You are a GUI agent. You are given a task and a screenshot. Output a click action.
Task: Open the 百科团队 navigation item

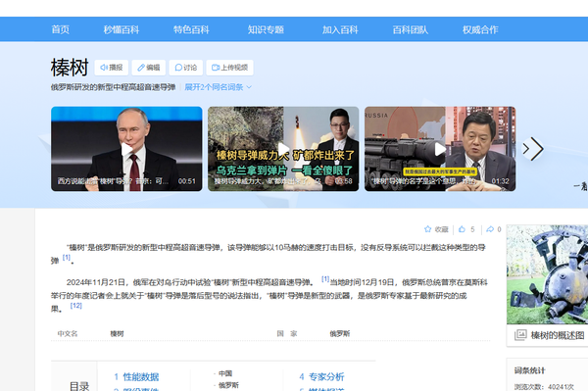(411, 29)
